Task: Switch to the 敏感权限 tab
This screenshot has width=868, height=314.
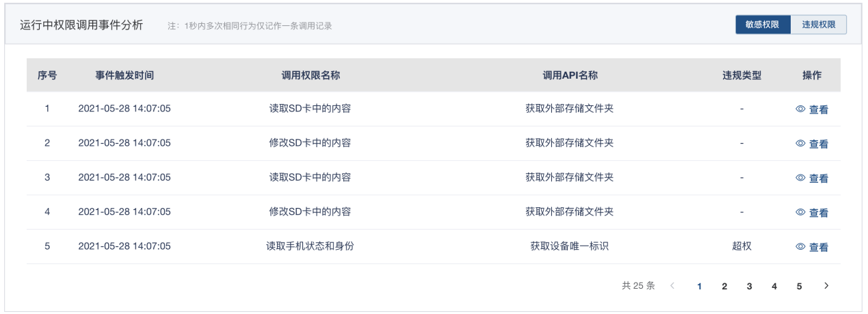Action: click(763, 25)
